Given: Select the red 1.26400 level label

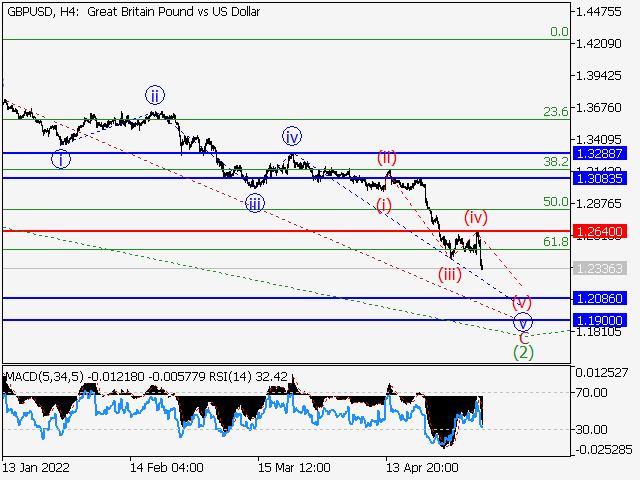Looking at the screenshot, I should (x=600, y=231).
